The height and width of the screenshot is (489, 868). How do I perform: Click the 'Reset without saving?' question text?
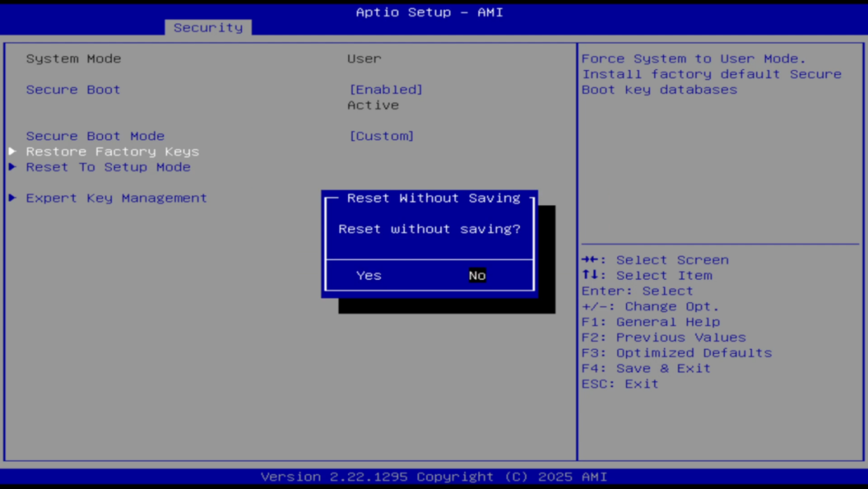coord(429,228)
